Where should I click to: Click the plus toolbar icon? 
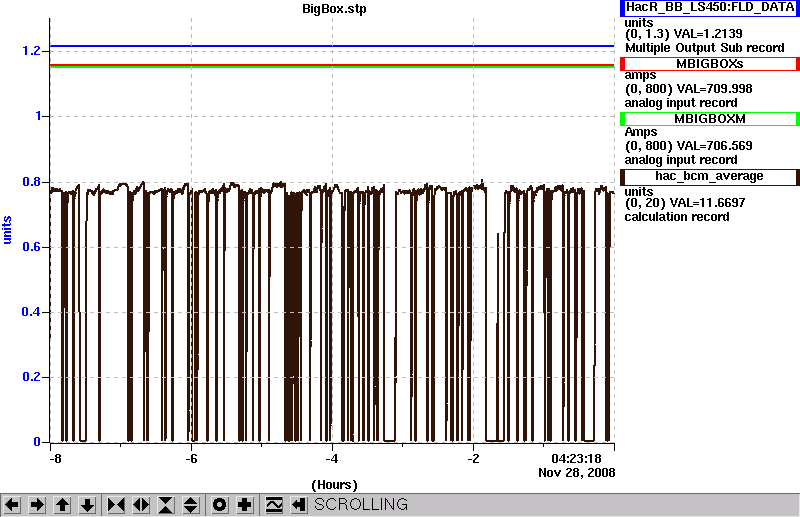point(244,505)
